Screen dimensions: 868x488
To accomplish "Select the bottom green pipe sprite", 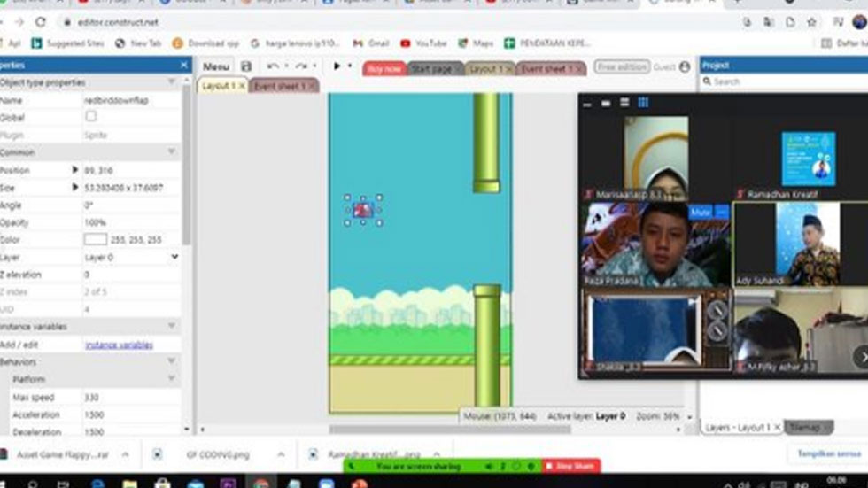I will [x=487, y=347].
